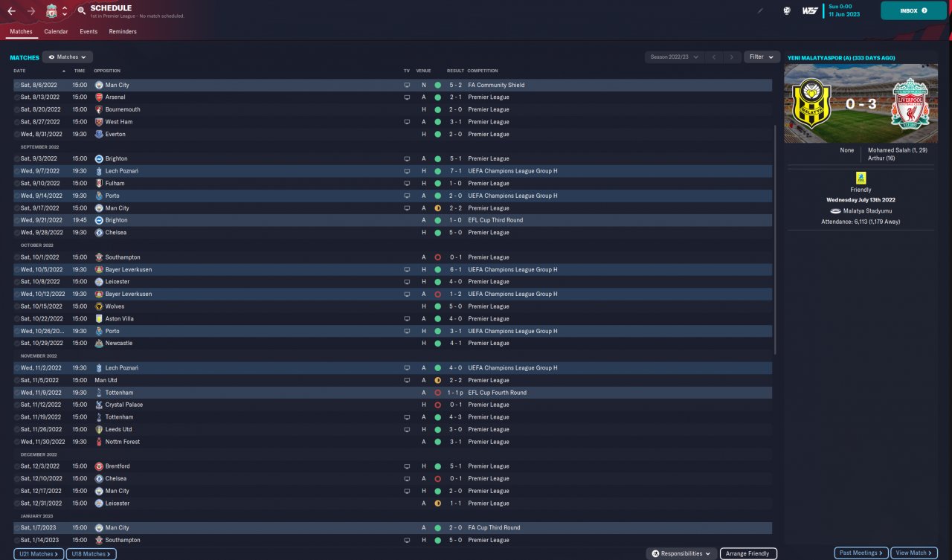Open the Season 2022/23 dropdown
The height and width of the screenshot is (560, 952).
[x=675, y=57]
